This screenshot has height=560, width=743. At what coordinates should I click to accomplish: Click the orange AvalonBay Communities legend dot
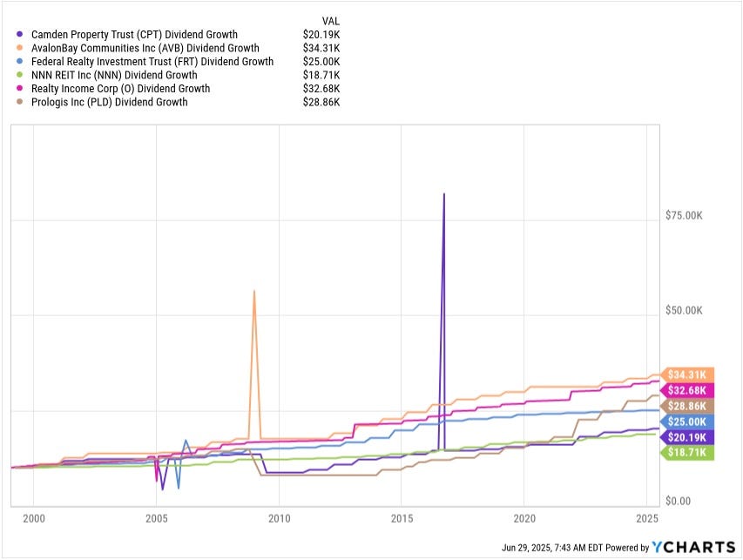pyautogui.click(x=19, y=48)
